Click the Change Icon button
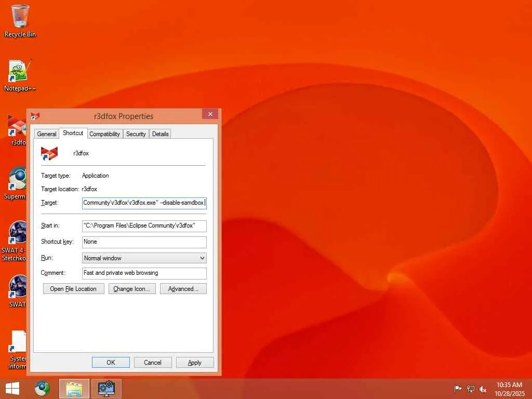532x399 pixels. [x=132, y=289]
